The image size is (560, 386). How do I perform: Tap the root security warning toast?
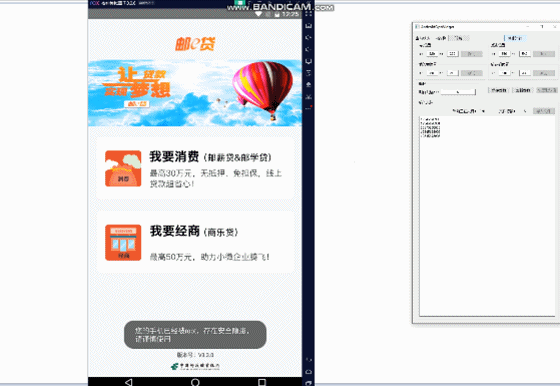point(195,335)
